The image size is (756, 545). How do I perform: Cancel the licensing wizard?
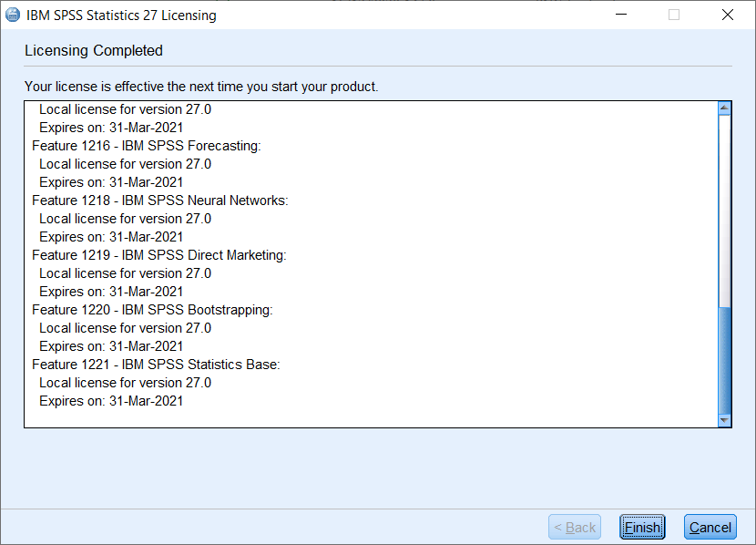coord(710,527)
